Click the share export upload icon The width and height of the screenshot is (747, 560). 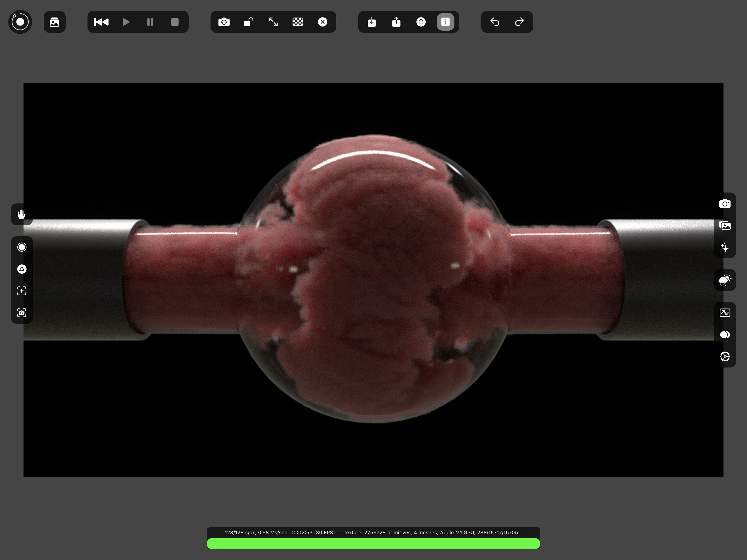coord(396,22)
